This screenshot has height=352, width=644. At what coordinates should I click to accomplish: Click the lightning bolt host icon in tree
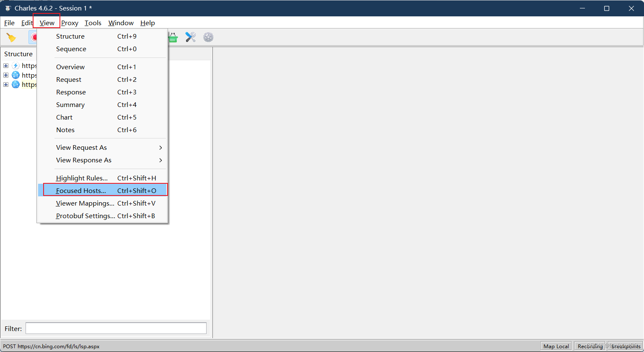click(x=16, y=65)
